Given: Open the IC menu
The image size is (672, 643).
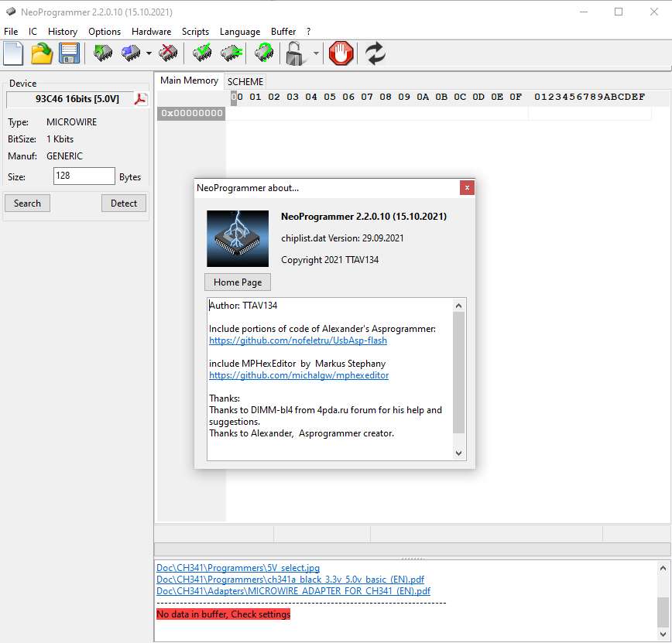Looking at the screenshot, I should coord(33,32).
